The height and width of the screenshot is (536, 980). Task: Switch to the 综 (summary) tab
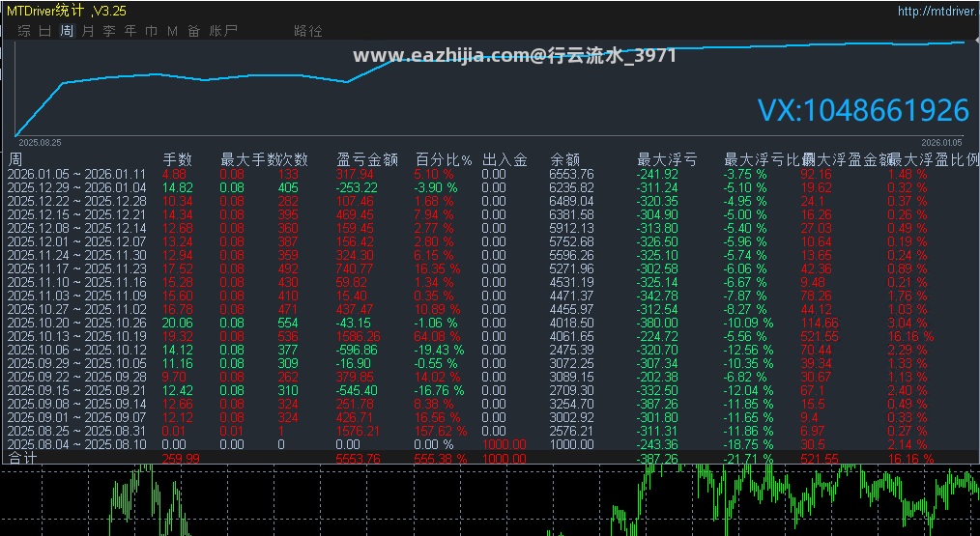(24, 31)
